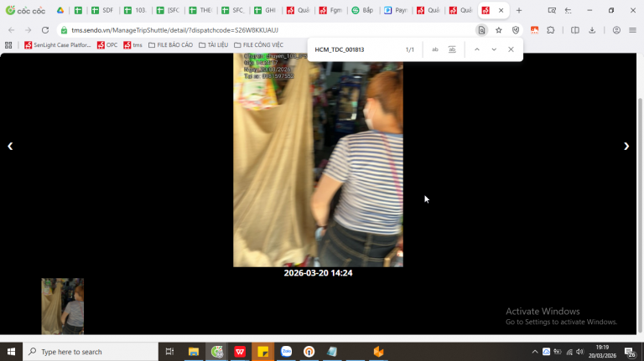Open TÀI LIỆU bookmark folder
Viewport: 644px width, 361px height.
pos(213,45)
